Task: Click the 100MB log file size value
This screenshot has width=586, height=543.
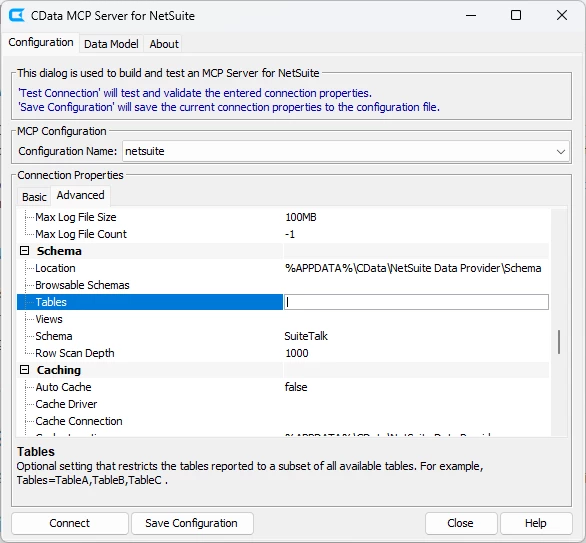Action: point(301,217)
